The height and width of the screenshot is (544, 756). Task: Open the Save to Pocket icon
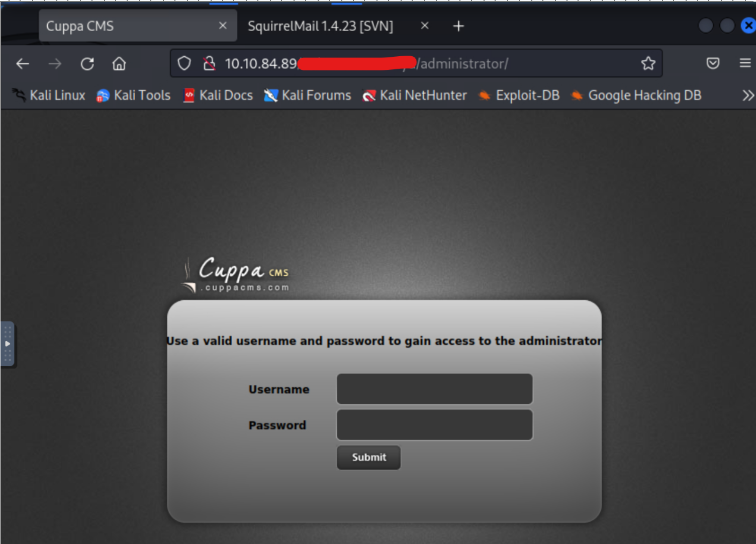(x=712, y=63)
